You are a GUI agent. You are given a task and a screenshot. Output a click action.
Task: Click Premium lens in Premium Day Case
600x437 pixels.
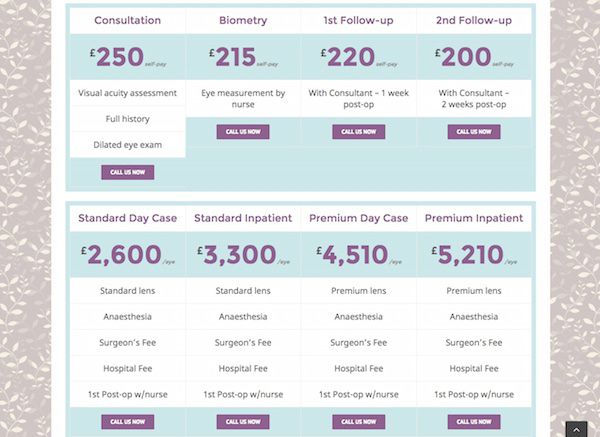click(x=358, y=291)
